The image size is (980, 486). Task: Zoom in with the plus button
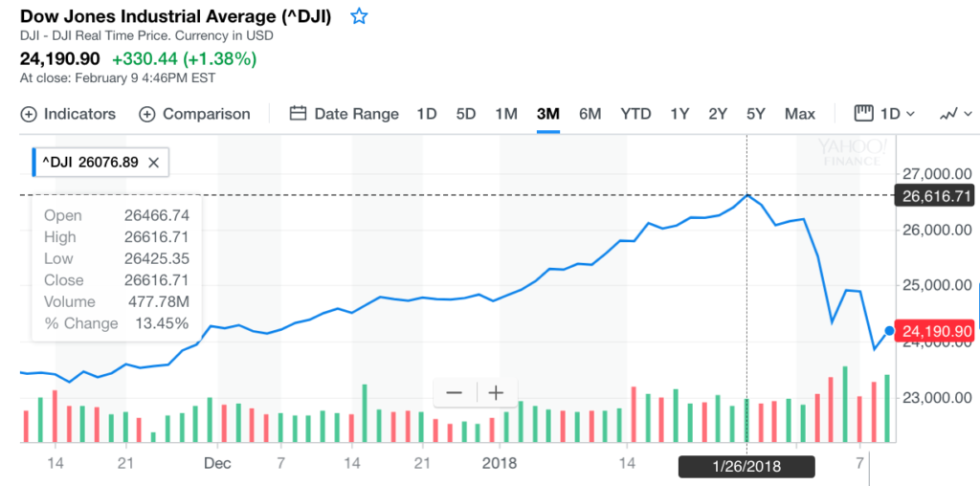click(496, 392)
